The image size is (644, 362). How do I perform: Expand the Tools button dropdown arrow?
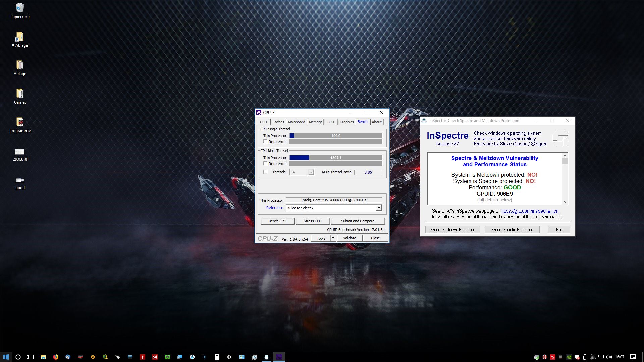(x=333, y=238)
